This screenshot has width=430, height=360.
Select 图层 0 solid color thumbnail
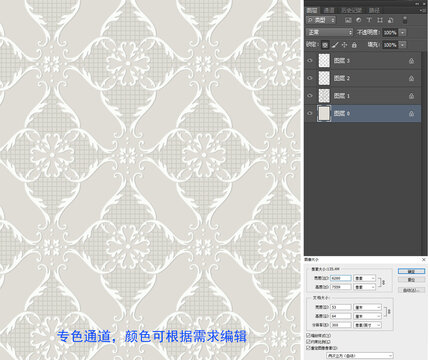(324, 114)
